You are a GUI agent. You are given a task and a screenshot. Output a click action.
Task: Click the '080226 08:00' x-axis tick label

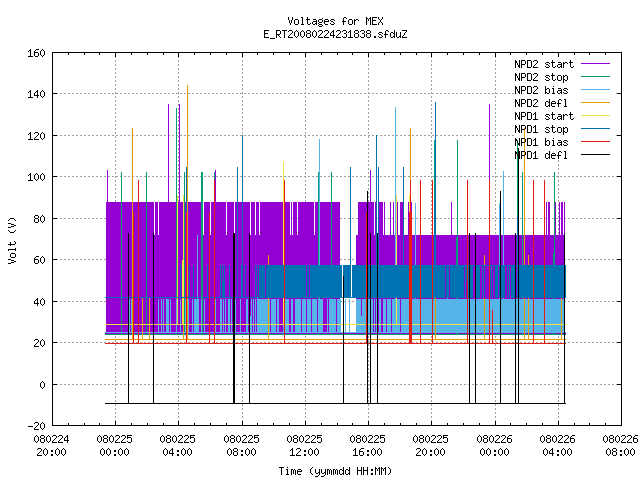coord(620,446)
